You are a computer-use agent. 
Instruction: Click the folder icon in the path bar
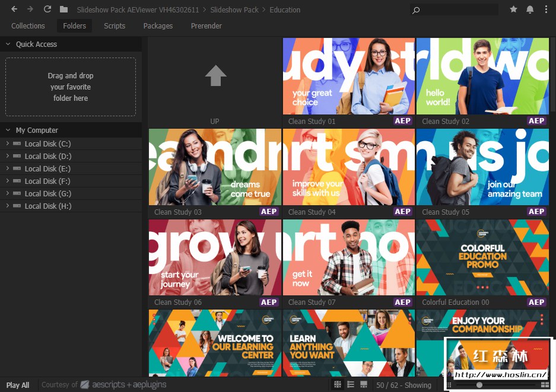click(64, 9)
